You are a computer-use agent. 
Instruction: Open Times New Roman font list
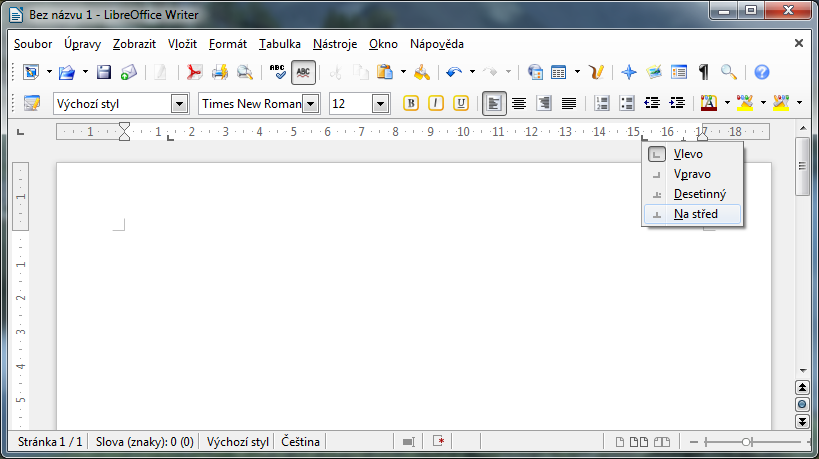pyautogui.click(x=311, y=104)
